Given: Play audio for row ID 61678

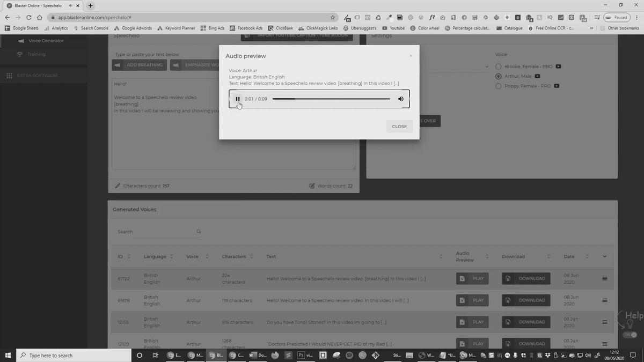Looking at the screenshot, I should [x=472, y=300].
